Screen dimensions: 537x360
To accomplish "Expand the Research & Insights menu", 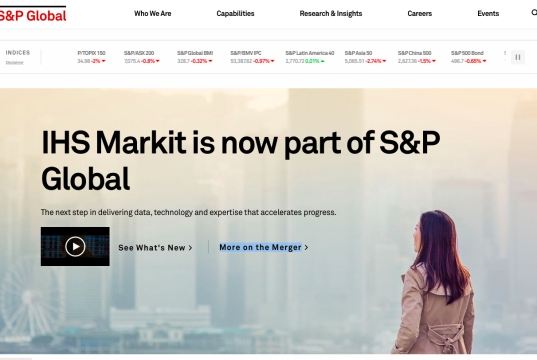I will pos(331,14).
